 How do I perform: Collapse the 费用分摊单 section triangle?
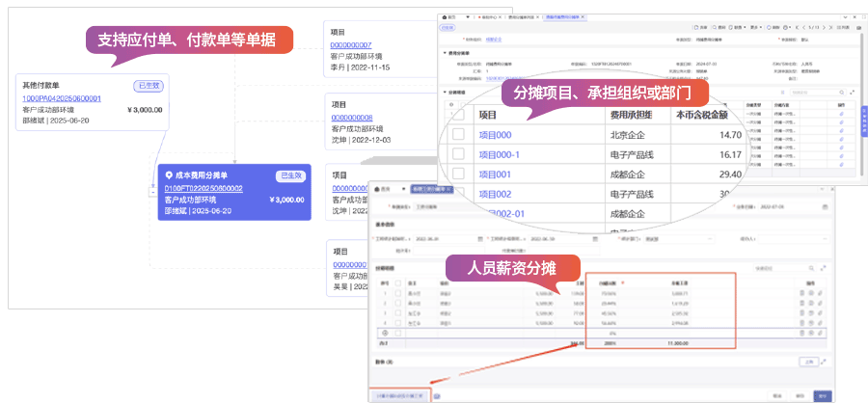point(443,53)
